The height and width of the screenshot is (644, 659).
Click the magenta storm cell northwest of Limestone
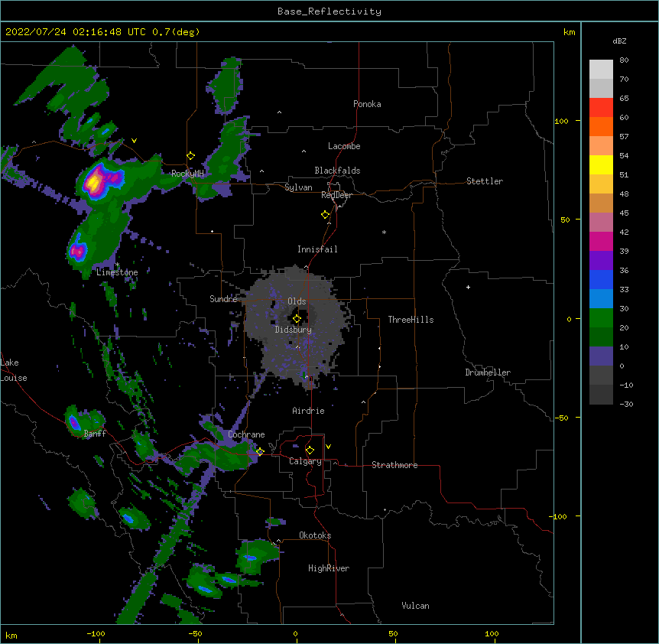coord(78,251)
